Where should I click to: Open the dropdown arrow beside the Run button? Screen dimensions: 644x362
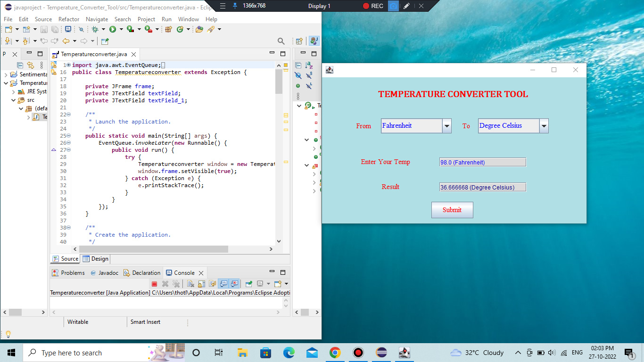tap(121, 29)
